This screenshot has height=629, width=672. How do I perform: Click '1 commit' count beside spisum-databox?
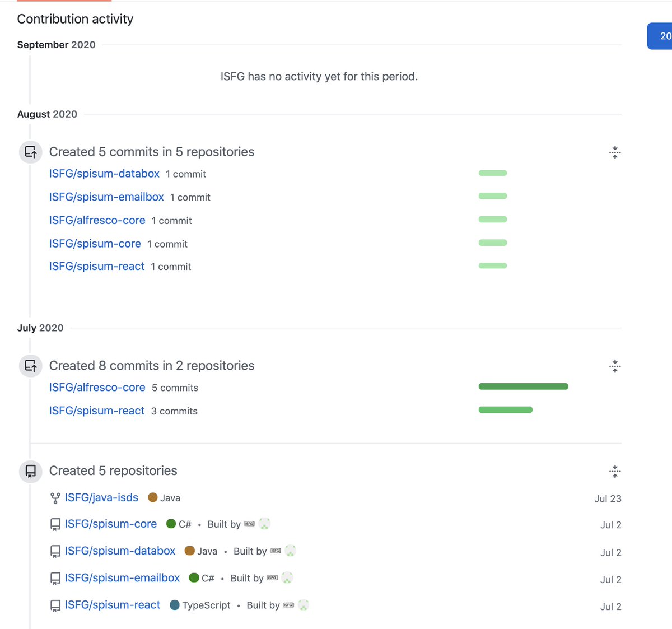coord(186,174)
